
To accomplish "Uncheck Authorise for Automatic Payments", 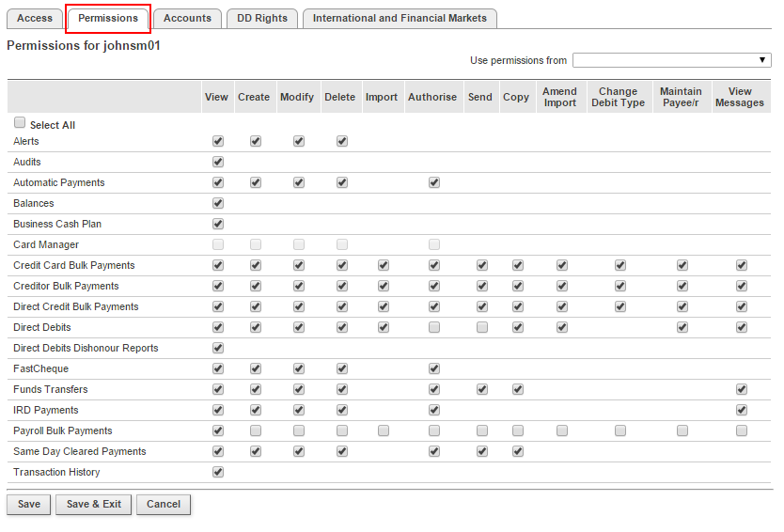I will pyautogui.click(x=434, y=182).
